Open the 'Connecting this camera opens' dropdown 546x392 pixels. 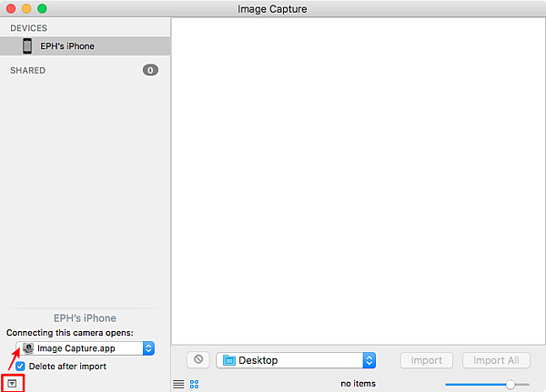85,348
